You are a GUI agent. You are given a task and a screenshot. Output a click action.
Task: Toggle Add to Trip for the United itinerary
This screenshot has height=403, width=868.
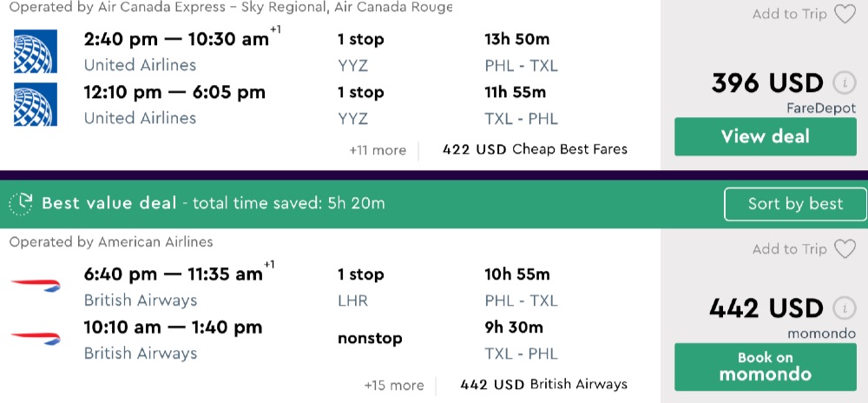pyautogui.click(x=789, y=14)
